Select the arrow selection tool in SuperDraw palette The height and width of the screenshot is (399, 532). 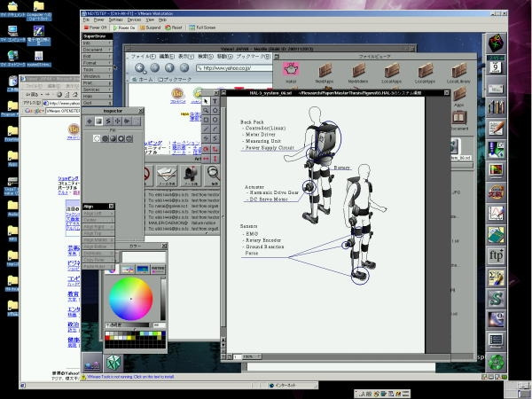pos(206,101)
